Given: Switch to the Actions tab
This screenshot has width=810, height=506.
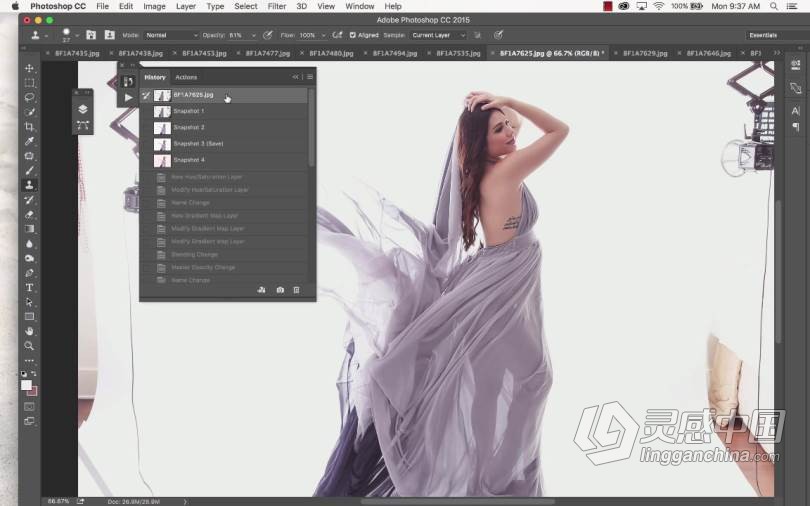Looking at the screenshot, I should (186, 77).
